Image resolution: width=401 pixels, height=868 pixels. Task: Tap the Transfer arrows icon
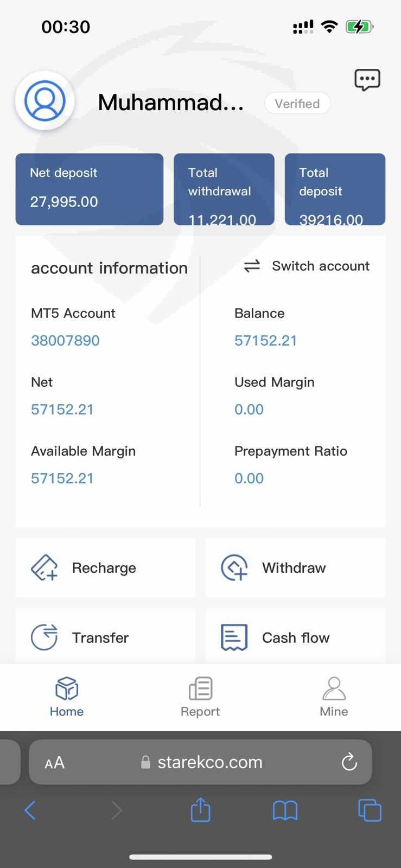(44, 637)
